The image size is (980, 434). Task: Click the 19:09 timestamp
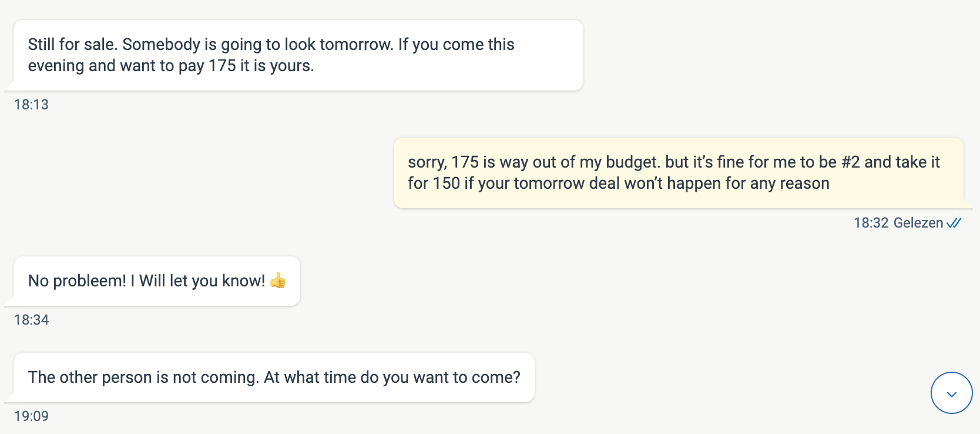coord(31,416)
